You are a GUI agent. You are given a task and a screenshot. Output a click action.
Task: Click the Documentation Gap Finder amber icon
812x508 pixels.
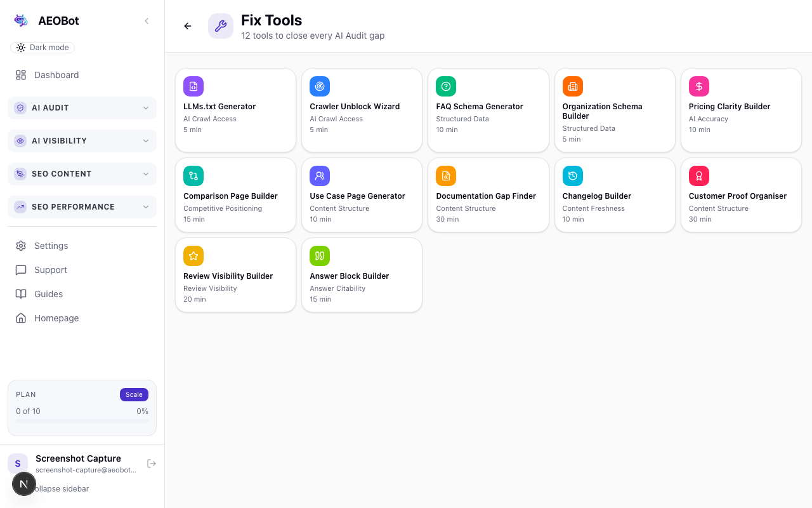coord(446,176)
